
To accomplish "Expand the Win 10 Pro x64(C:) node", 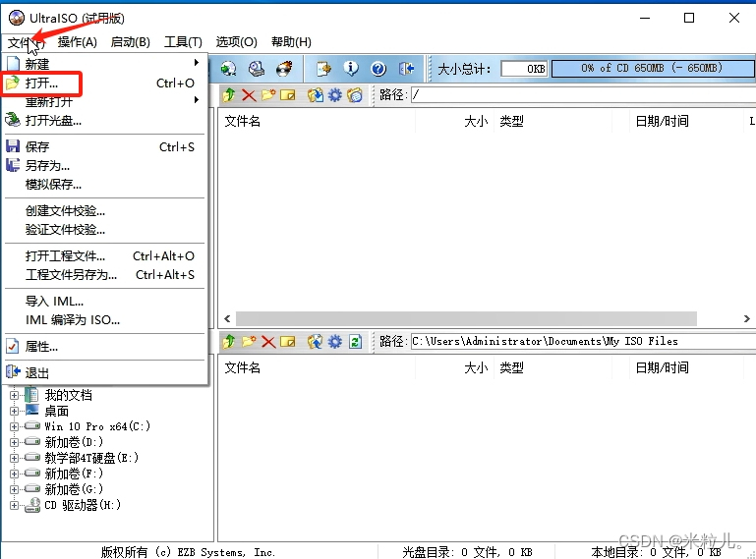I will click(x=14, y=426).
